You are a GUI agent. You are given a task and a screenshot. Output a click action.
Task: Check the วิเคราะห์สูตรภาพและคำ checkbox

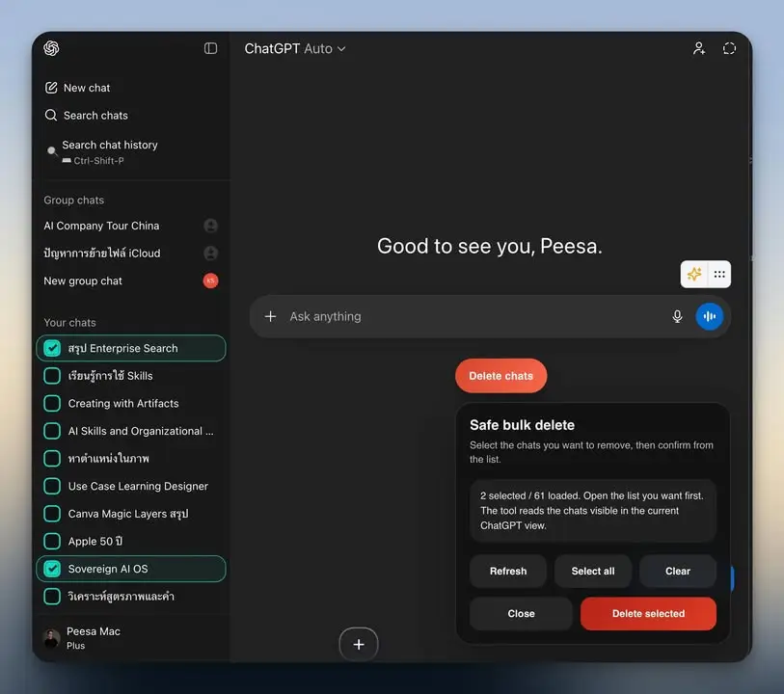point(52,596)
